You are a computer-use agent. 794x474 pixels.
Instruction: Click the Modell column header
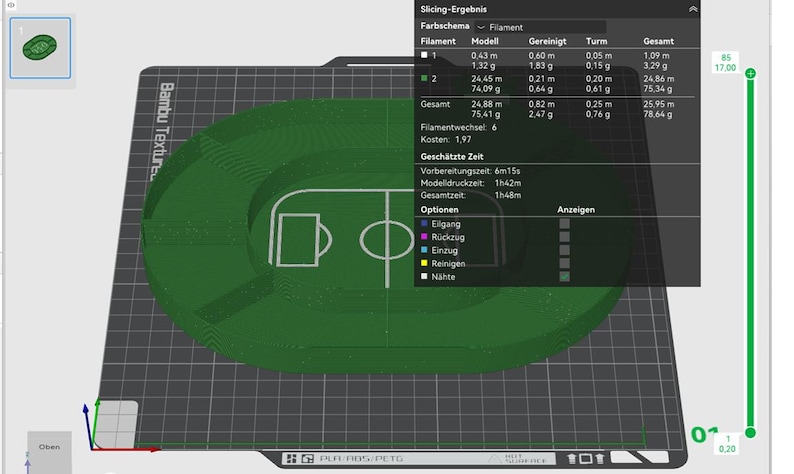point(485,41)
